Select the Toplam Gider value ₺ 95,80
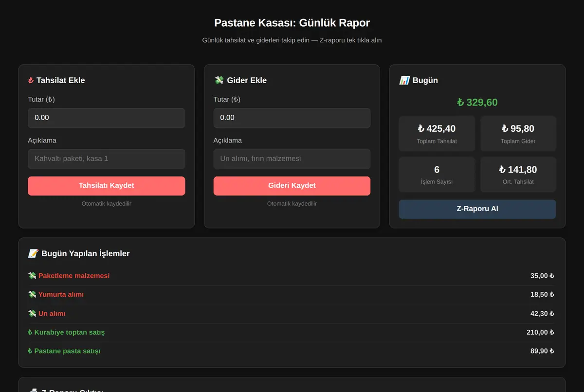Image resolution: width=584 pixels, height=392 pixels. coord(518,129)
